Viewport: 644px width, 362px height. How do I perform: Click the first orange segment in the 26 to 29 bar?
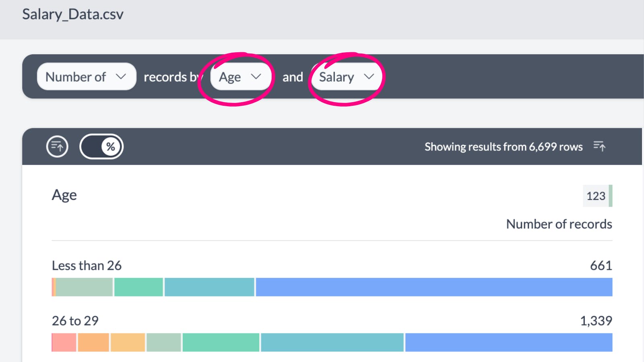[93, 342]
